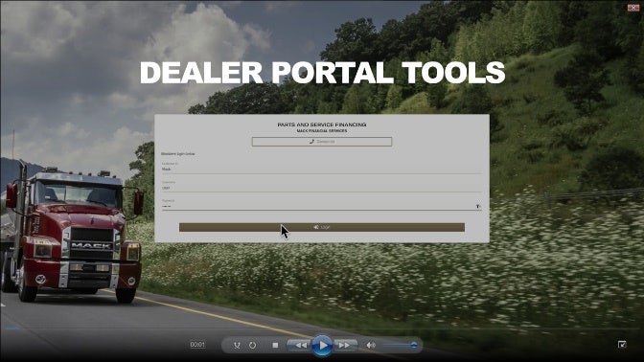This screenshot has height=362, width=644.
Task: Show password via the eye icon
Action: (478, 206)
